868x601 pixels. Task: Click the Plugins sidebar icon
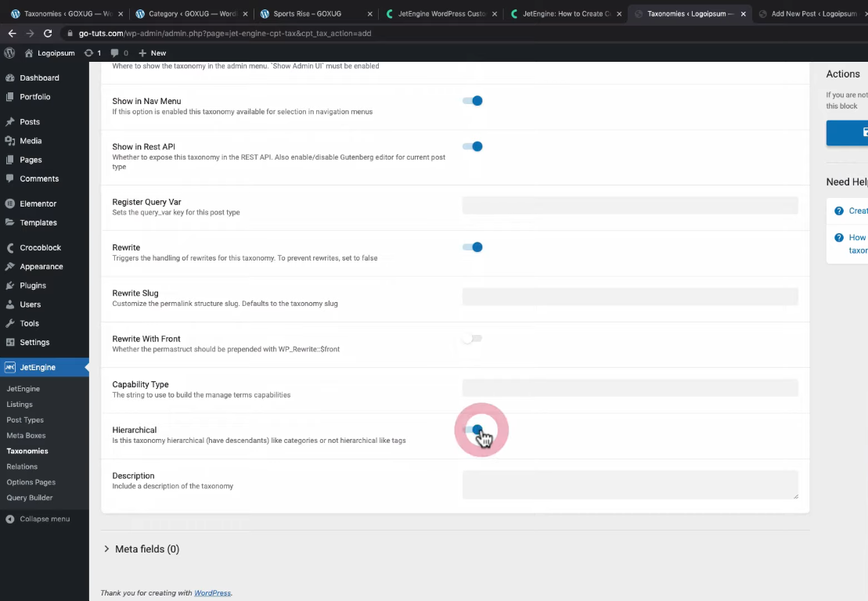pos(10,286)
